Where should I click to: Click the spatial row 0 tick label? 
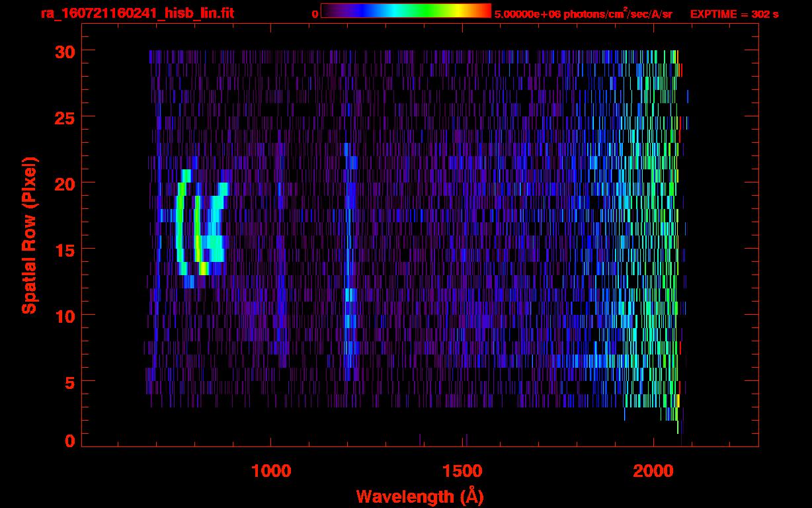[69, 441]
